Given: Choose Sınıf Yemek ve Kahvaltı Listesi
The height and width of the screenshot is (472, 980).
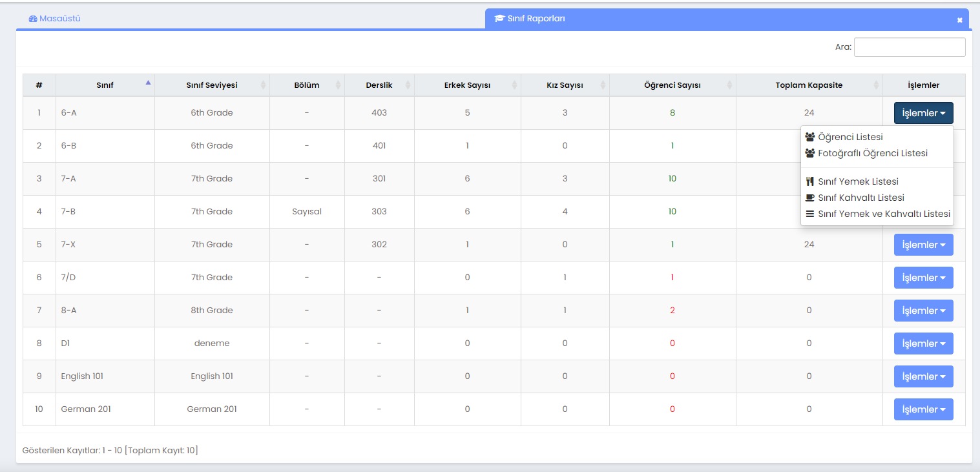Looking at the screenshot, I should click(x=877, y=214).
